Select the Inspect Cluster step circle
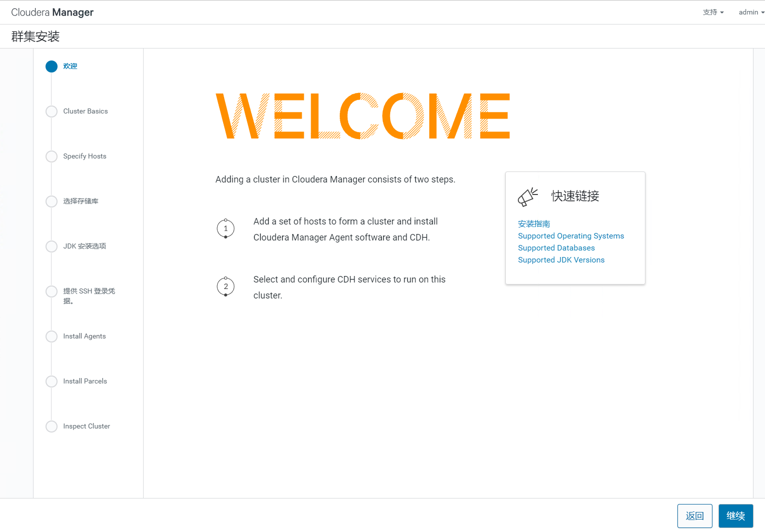765x532 pixels. coord(52,426)
